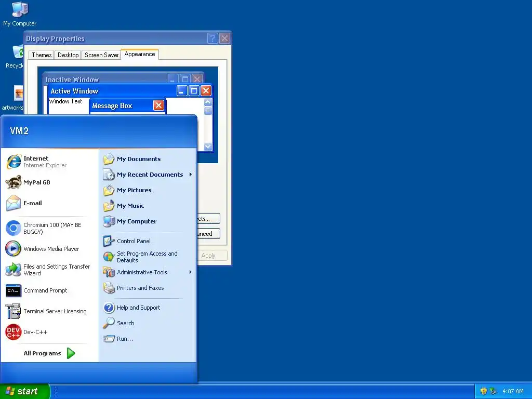
Task: Open Help and Support question icon
Action: 109,308
